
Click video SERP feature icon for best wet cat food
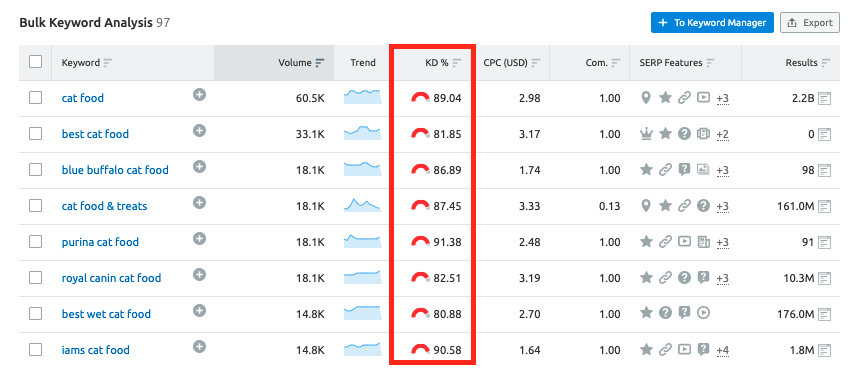704,313
